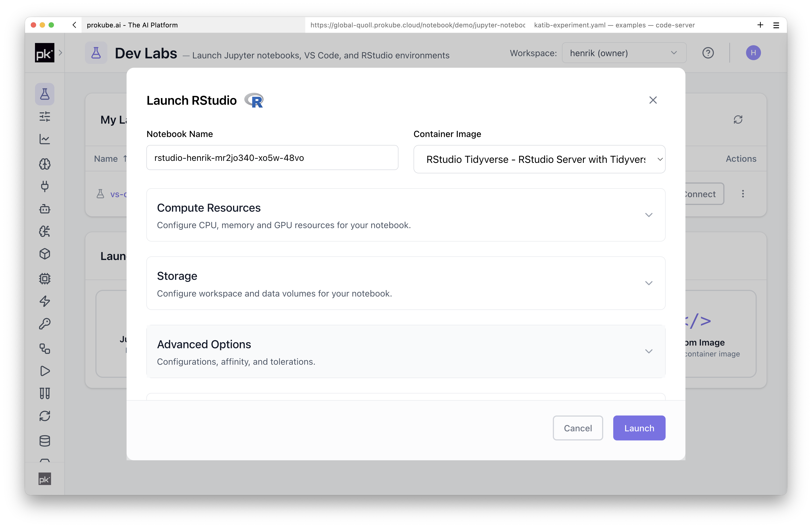Select the Custom Image launch card
This screenshot has height=528, width=812.
point(721,334)
